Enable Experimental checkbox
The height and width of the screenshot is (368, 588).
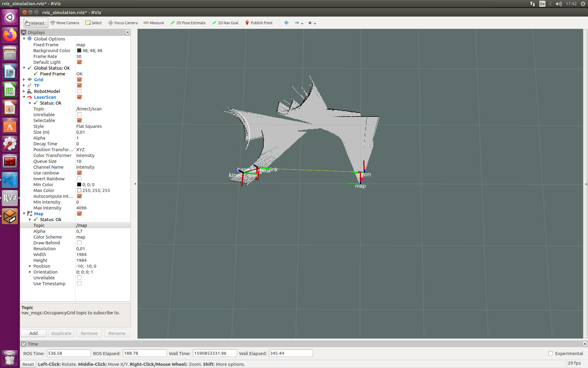[x=551, y=353]
